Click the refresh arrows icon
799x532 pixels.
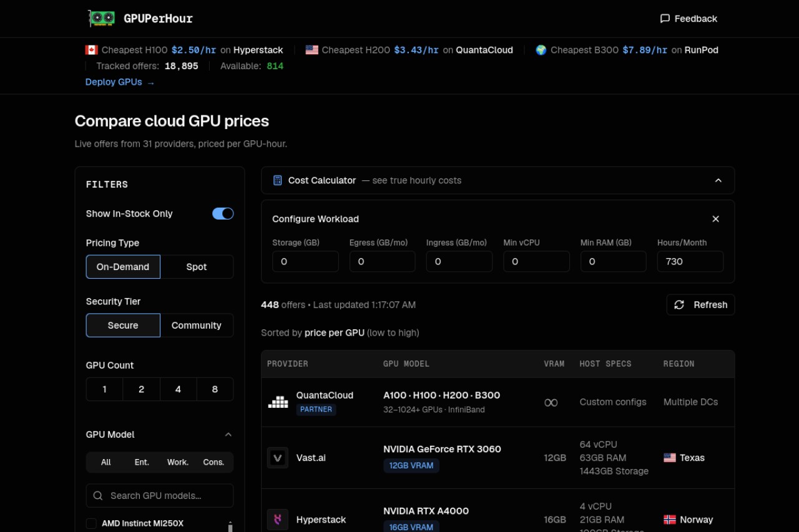click(679, 305)
